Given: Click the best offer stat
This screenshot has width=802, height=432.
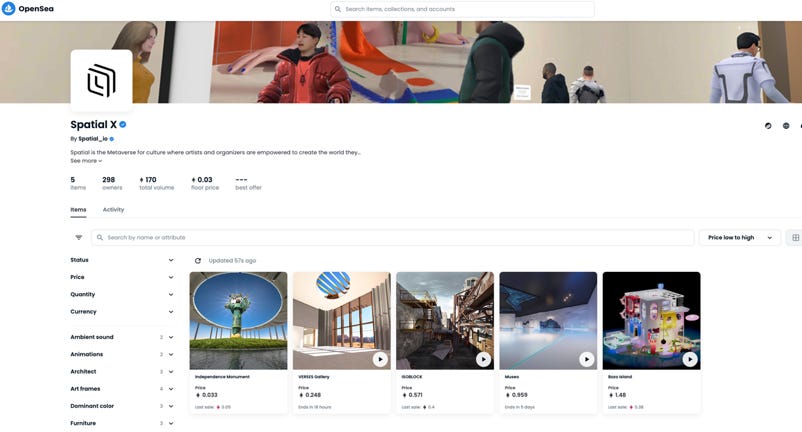Looking at the screenshot, I should pyautogui.click(x=248, y=183).
